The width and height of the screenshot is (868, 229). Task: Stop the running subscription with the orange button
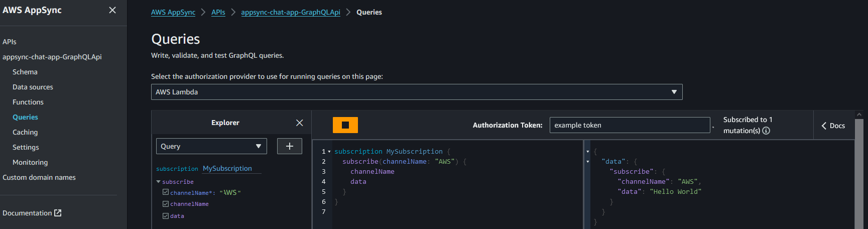point(345,125)
